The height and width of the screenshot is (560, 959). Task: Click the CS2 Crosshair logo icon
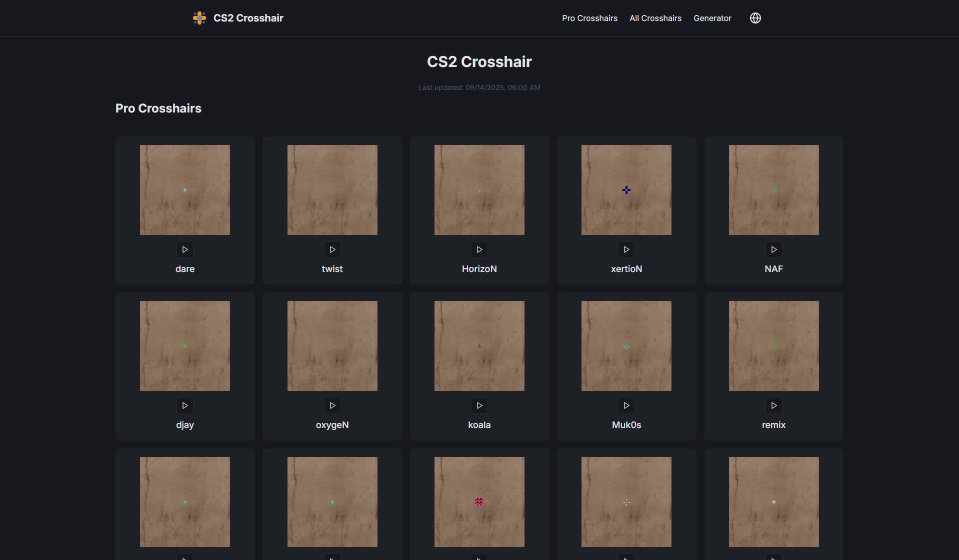click(x=199, y=18)
